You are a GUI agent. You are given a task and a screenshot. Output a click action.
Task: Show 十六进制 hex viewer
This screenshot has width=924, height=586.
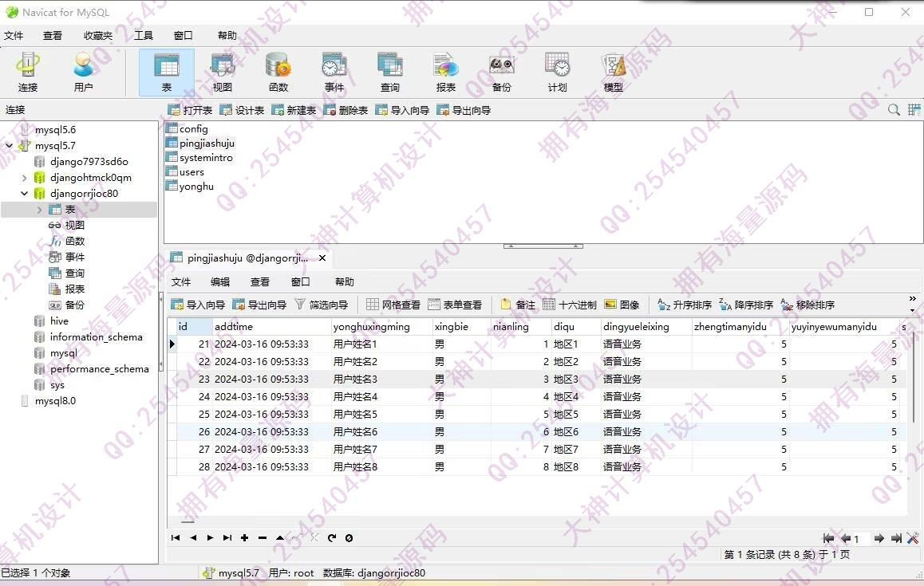point(569,305)
